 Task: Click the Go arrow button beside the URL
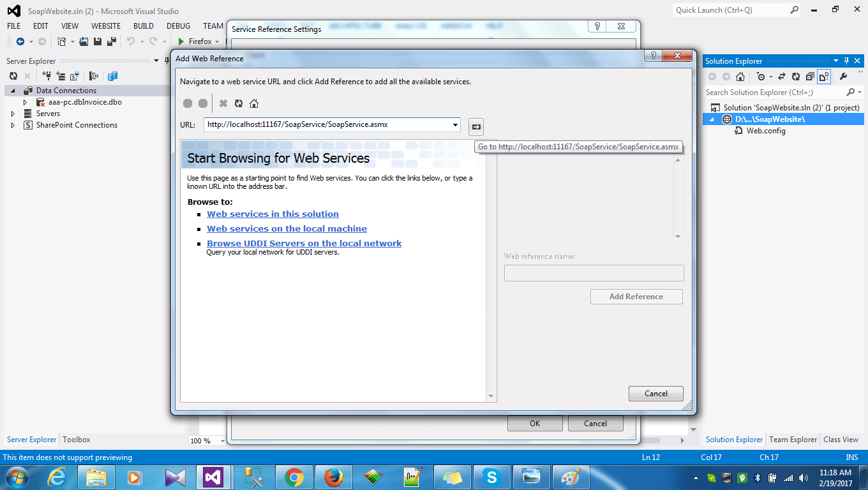476,126
